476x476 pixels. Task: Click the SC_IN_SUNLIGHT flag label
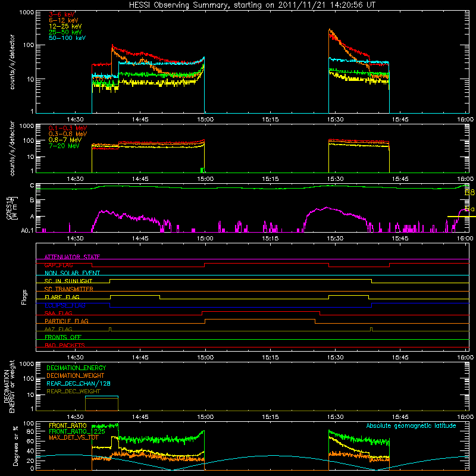(x=68, y=281)
